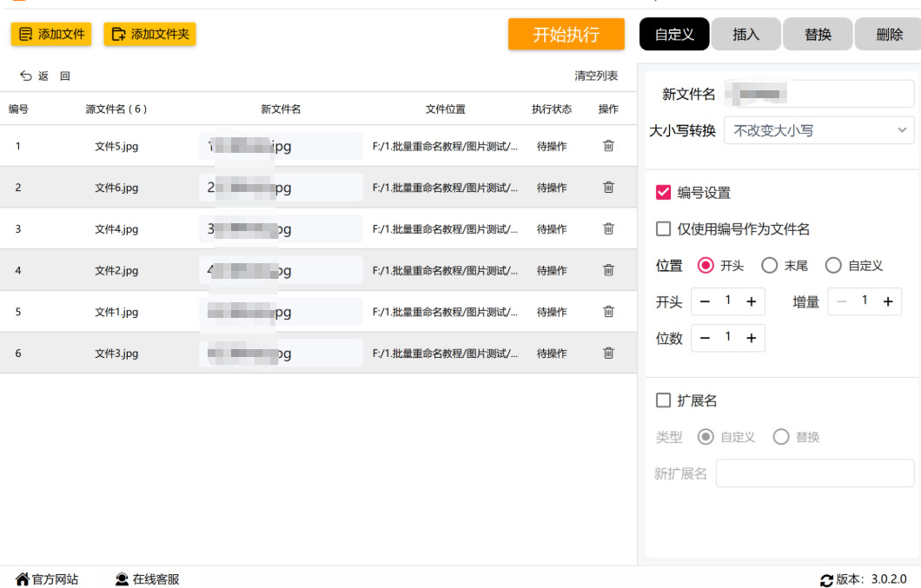The image size is (921, 588).
Task: Switch to the 替换 tab
Action: [818, 35]
